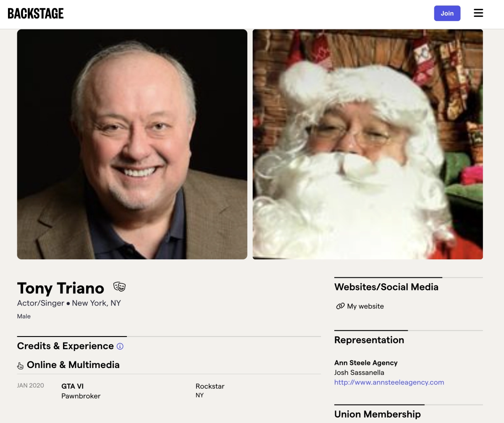Click the pointing hand icon by Online & Multimedia
Image resolution: width=504 pixels, height=423 pixels.
click(20, 366)
